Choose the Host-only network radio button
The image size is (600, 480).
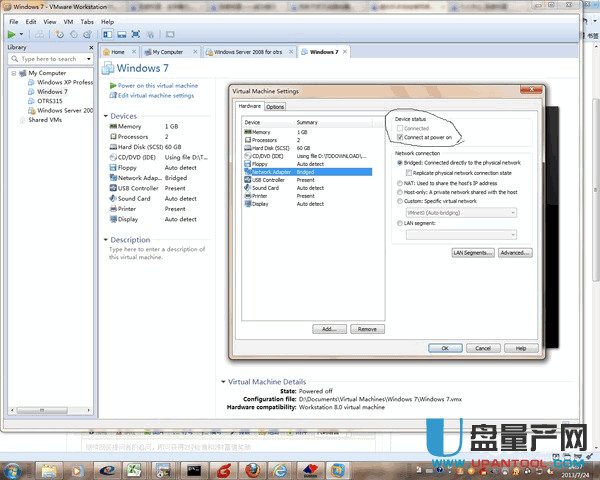pos(399,192)
